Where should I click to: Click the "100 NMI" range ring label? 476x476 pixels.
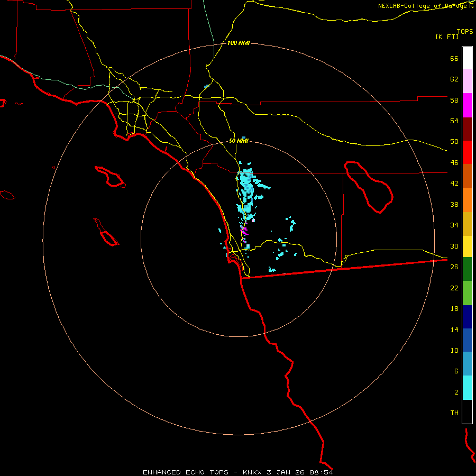239,43
